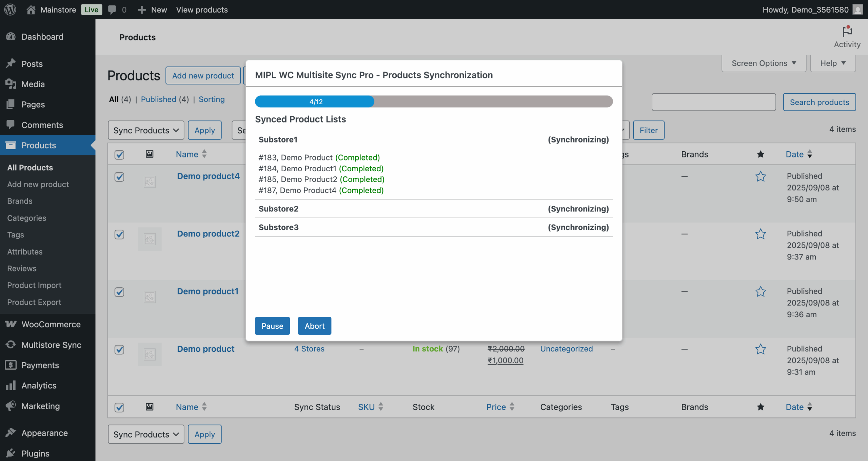Open Categories in the Products submenu
This screenshot has height=461, width=868.
pos(27,218)
